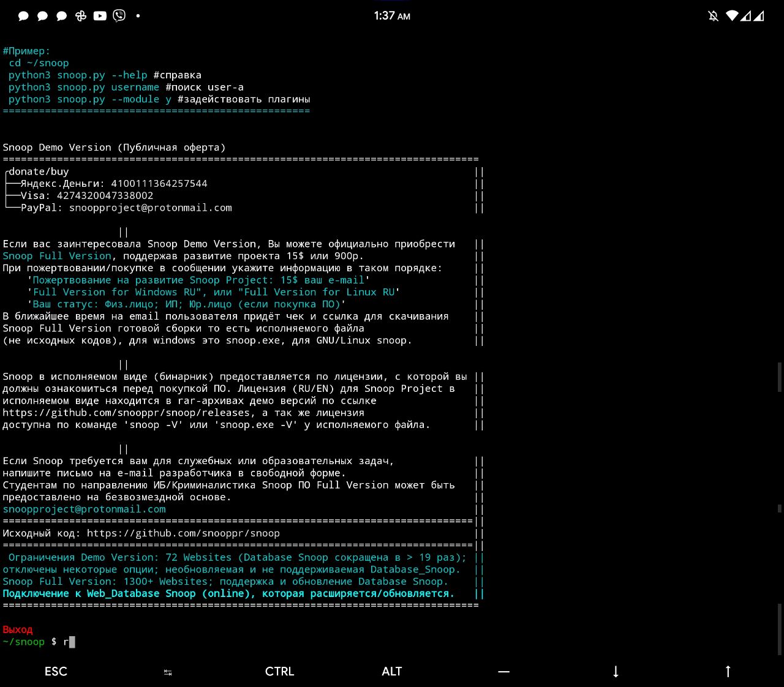The image size is (784, 687).
Task: Open the https://github.com/snooppr/snoop source link
Action: (183, 533)
